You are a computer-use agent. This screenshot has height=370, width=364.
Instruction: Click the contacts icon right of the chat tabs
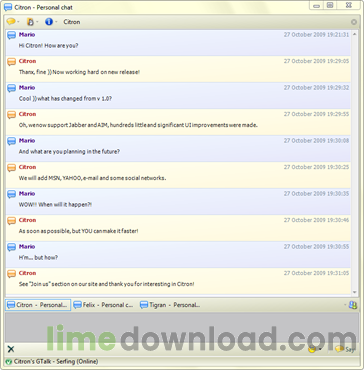click(353, 305)
